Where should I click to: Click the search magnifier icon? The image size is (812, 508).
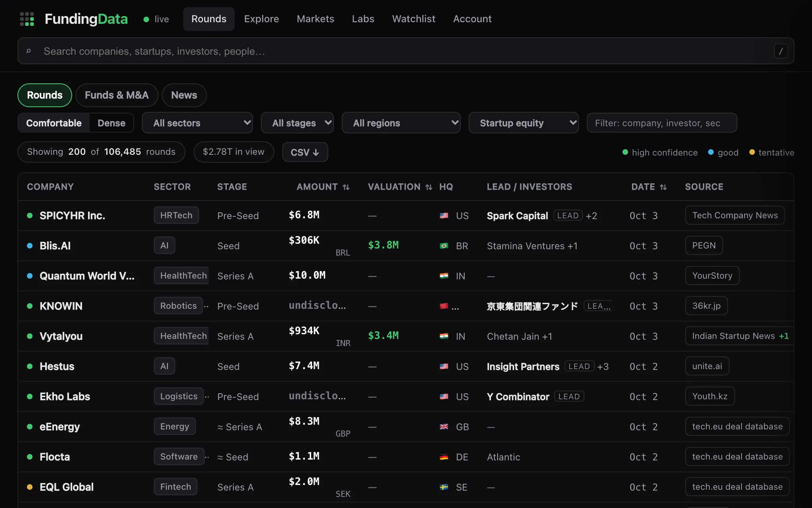pyautogui.click(x=29, y=51)
